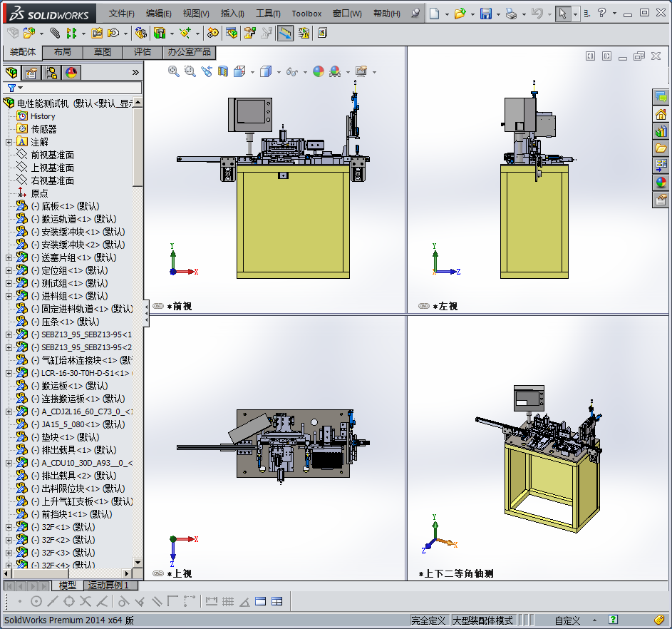Screen dimensions: 672x629
Task: Click the Assembly Features icon
Action: coord(160,33)
